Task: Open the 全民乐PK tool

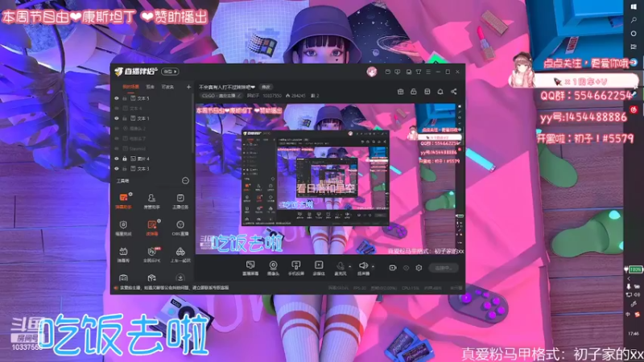Action: click(151, 254)
